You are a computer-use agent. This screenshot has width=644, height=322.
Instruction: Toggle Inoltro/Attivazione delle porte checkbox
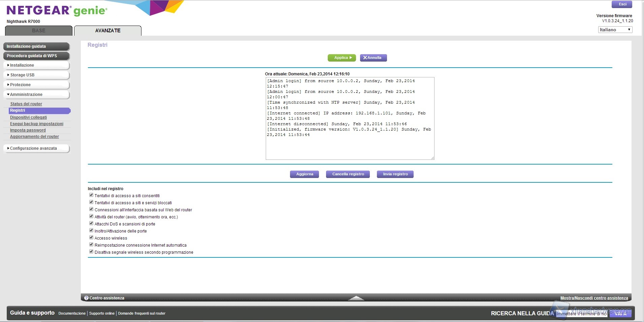[x=91, y=230]
